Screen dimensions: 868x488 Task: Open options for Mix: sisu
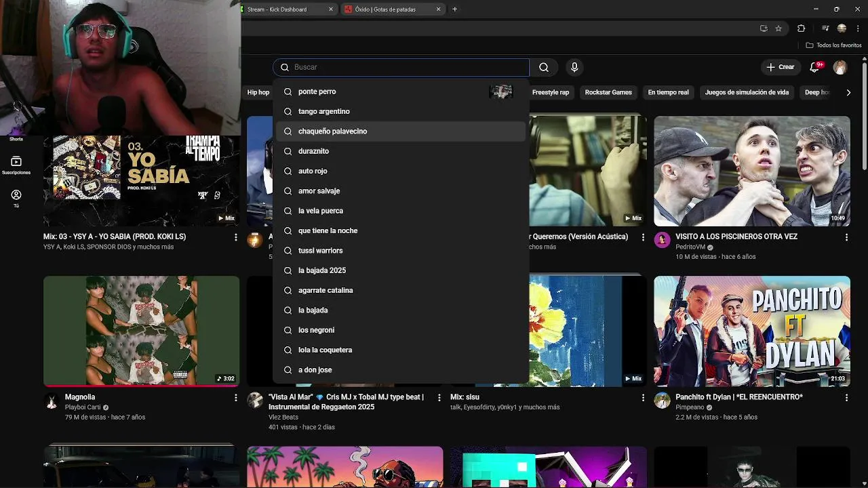tap(643, 398)
